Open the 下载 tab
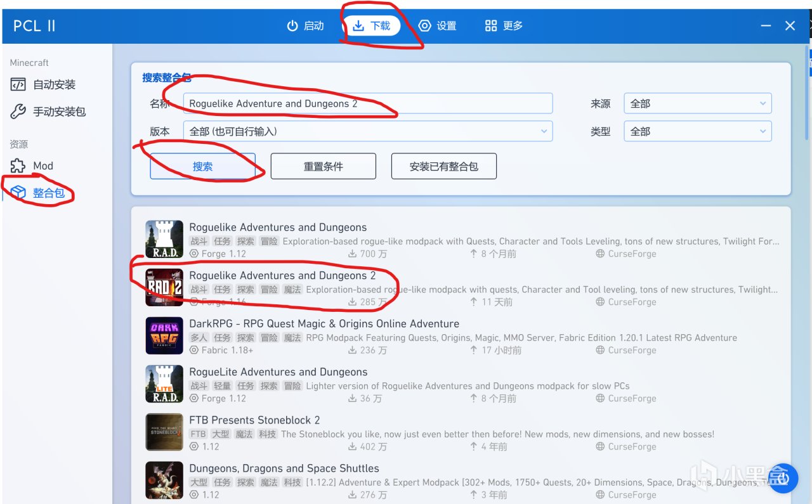 pos(372,25)
